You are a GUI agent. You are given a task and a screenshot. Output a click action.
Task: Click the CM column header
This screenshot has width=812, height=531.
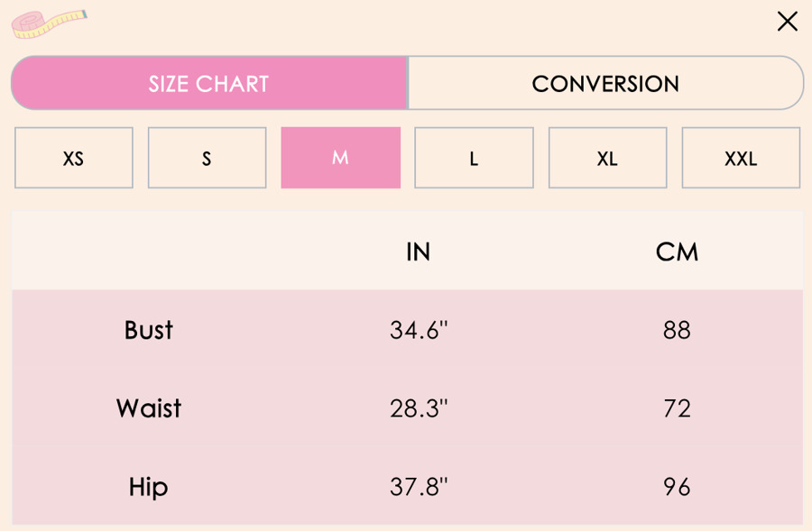click(677, 252)
